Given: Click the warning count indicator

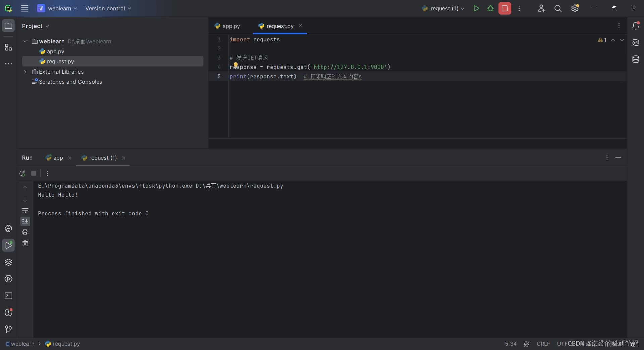Looking at the screenshot, I should 602,40.
